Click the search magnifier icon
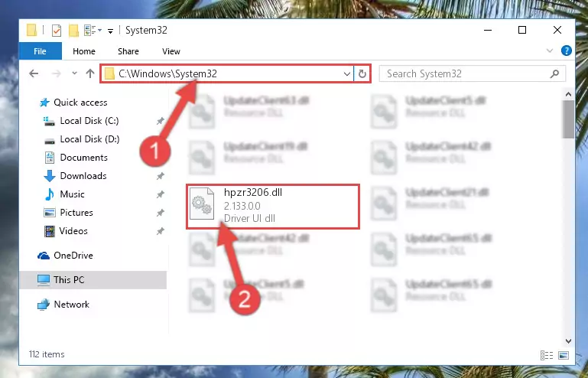This screenshot has height=378, width=588. click(554, 73)
